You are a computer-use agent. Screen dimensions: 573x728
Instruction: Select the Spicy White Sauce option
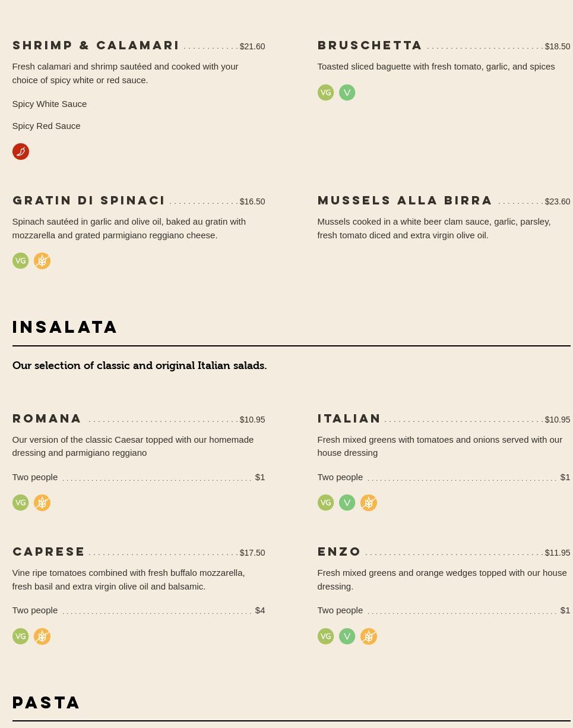[x=49, y=104]
